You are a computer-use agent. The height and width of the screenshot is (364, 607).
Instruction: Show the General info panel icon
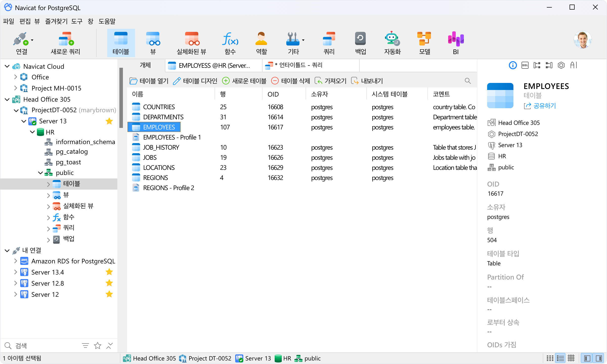click(x=513, y=65)
